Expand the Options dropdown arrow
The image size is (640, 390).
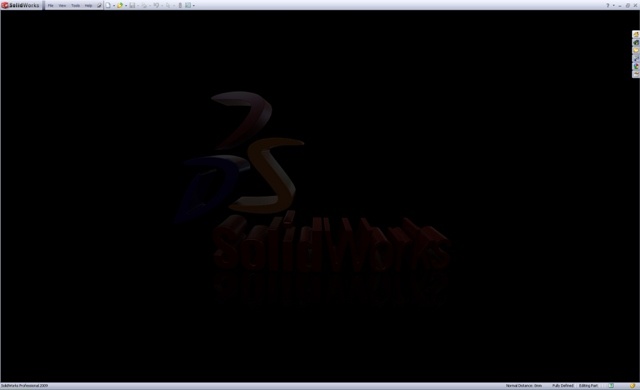(194, 6)
